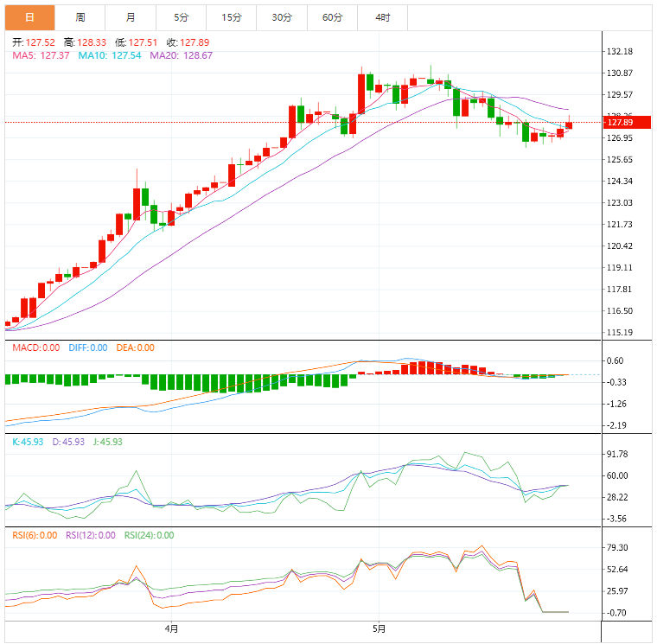
Task: Click the MACD: 0.00 indicator label
Action: 35,348
